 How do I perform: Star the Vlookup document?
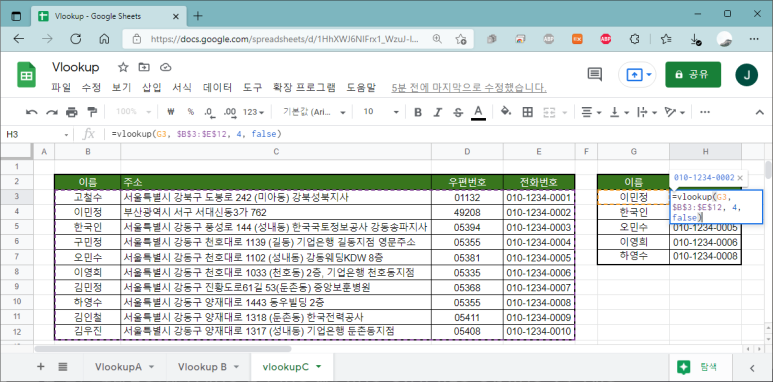click(x=123, y=68)
